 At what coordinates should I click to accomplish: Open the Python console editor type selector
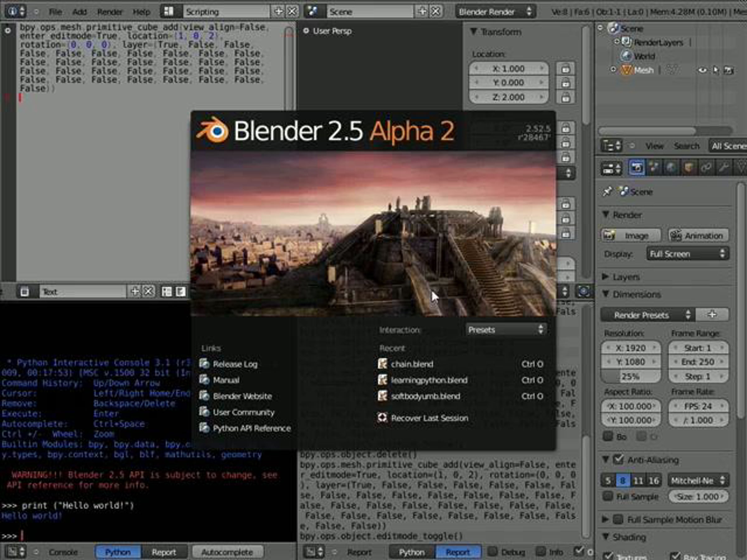pyautogui.click(x=16, y=552)
